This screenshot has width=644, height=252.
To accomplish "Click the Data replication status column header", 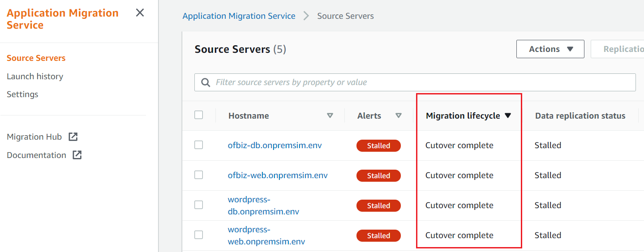I will tap(580, 116).
